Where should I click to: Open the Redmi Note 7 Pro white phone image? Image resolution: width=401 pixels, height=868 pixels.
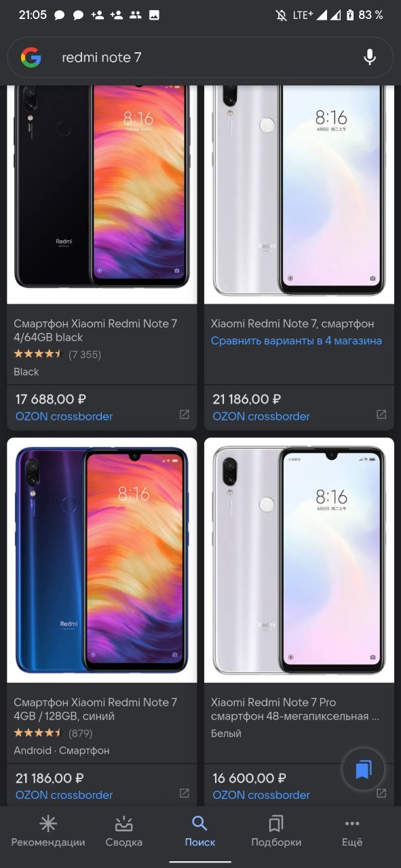[299, 560]
